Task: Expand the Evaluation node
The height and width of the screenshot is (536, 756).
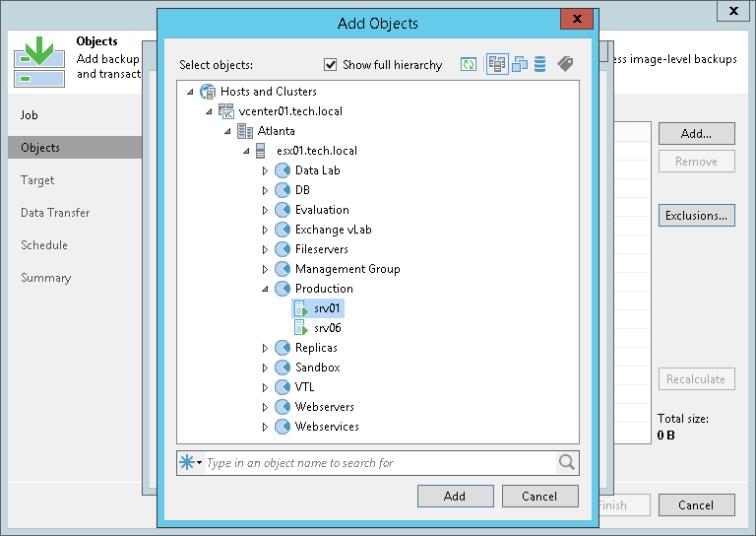Action: (x=265, y=210)
